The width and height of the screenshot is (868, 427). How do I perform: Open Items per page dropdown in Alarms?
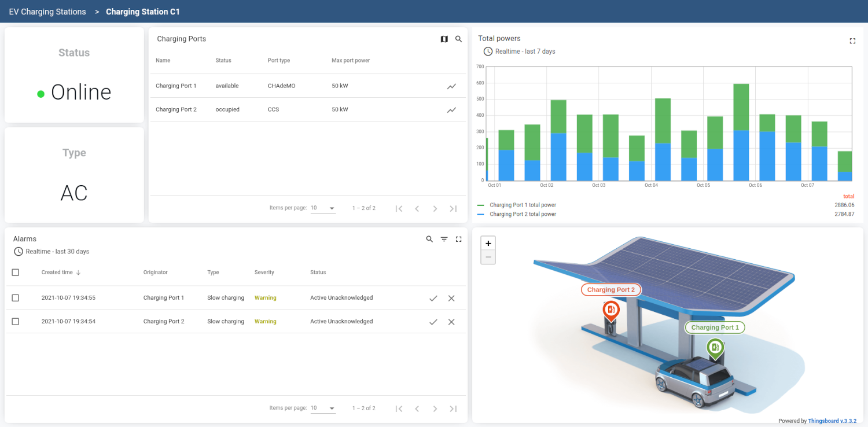tap(323, 408)
